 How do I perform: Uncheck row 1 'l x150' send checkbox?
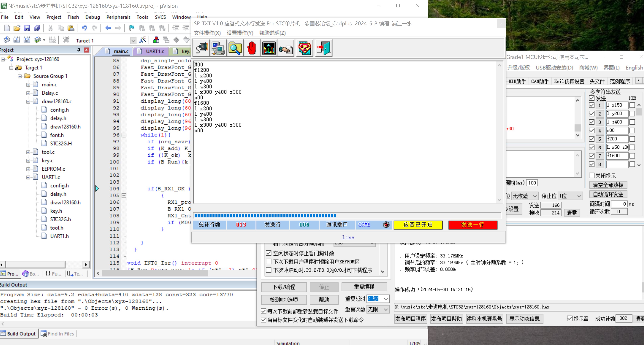coord(592,105)
